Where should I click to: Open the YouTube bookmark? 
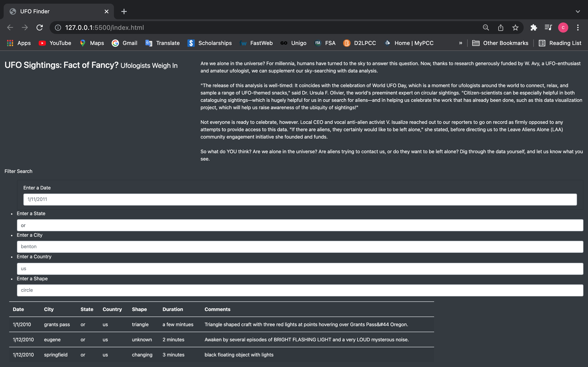pos(55,43)
